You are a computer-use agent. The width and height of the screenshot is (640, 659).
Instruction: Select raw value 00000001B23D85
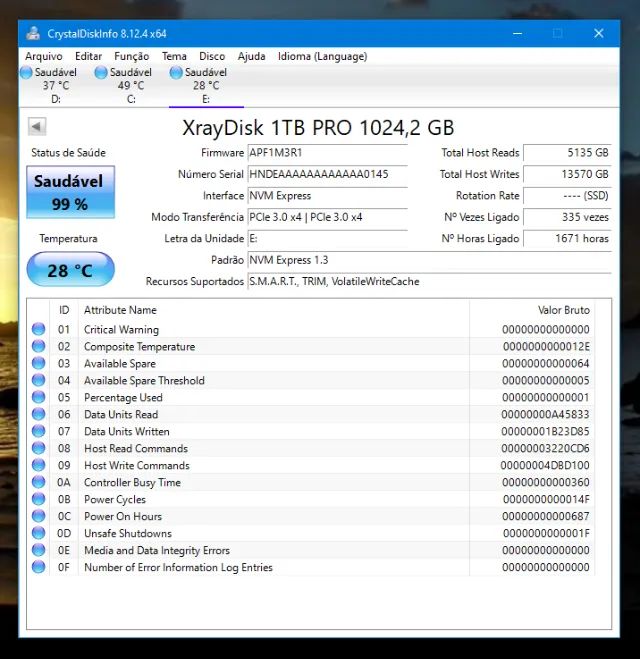pyautogui.click(x=545, y=432)
